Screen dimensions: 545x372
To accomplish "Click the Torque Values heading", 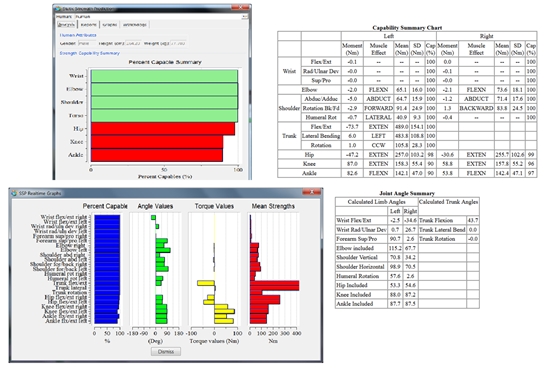I will pos(214,206).
